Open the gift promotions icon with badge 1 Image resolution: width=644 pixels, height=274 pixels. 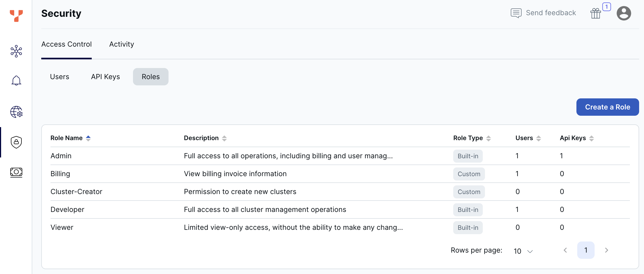pyautogui.click(x=595, y=13)
